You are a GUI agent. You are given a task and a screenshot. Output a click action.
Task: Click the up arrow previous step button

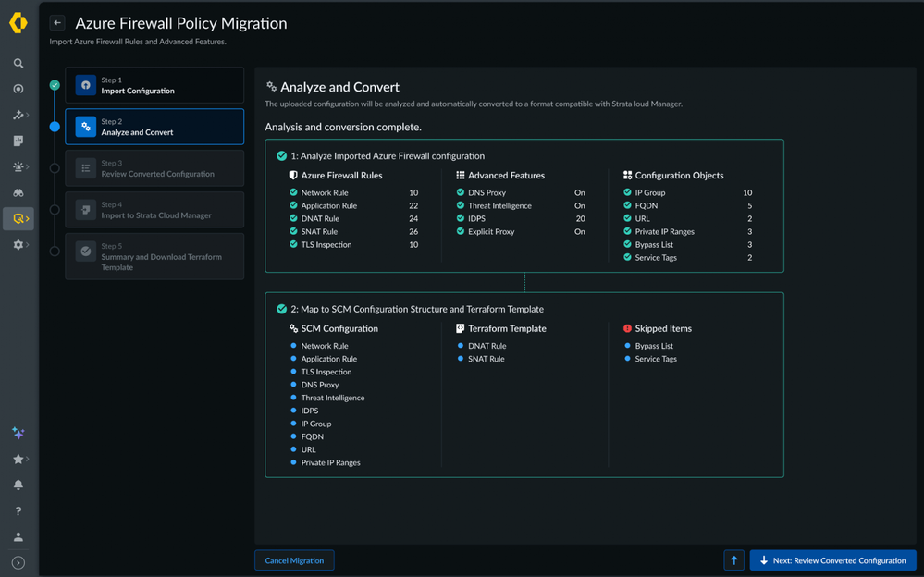click(733, 560)
